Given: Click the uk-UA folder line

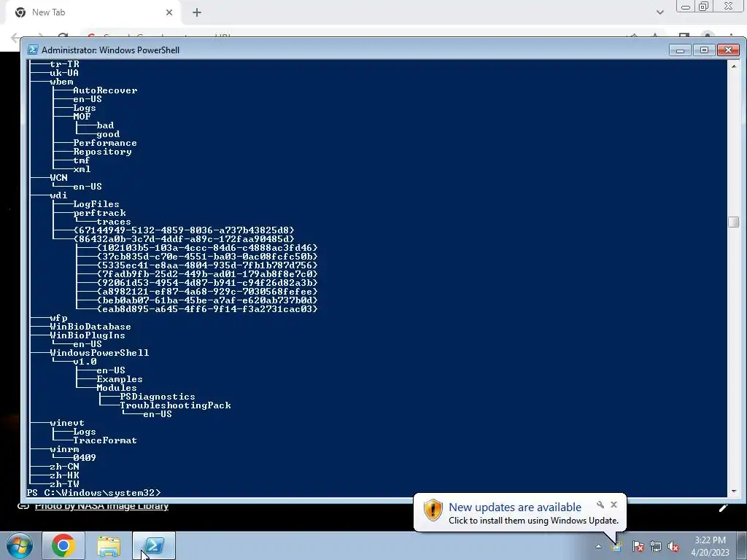Looking at the screenshot, I should click(64, 73).
